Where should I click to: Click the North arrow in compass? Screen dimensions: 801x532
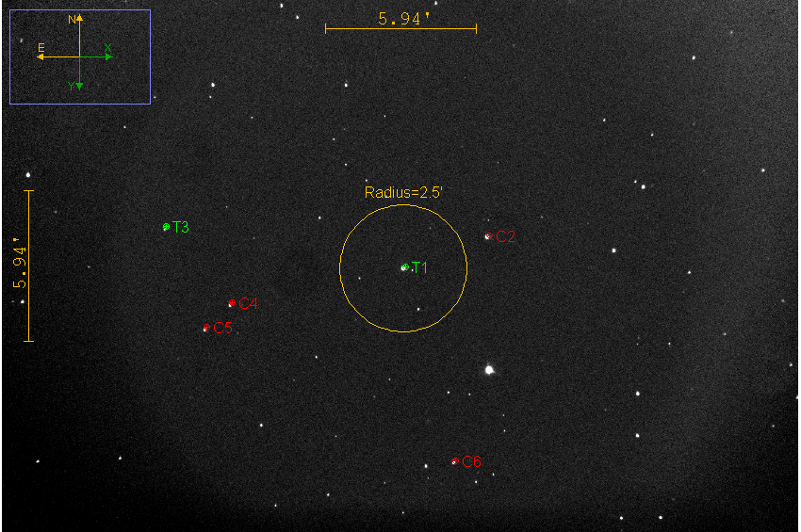[x=79, y=23]
